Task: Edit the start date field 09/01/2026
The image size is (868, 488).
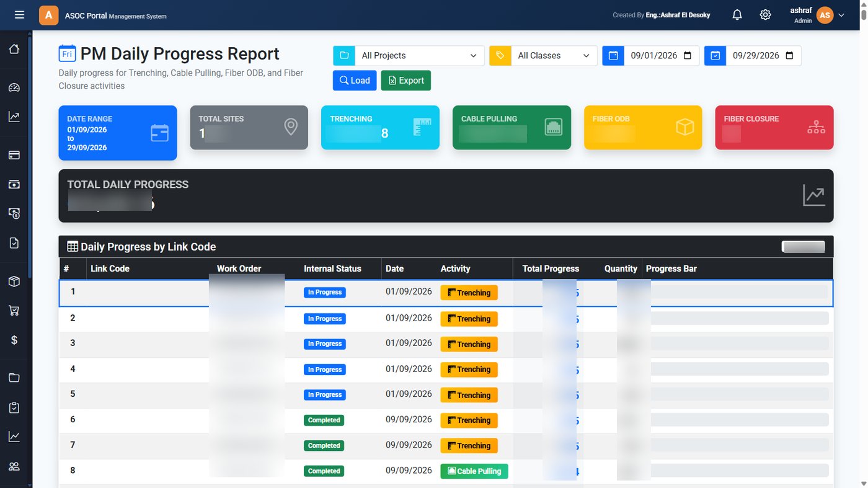Action: tap(662, 56)
